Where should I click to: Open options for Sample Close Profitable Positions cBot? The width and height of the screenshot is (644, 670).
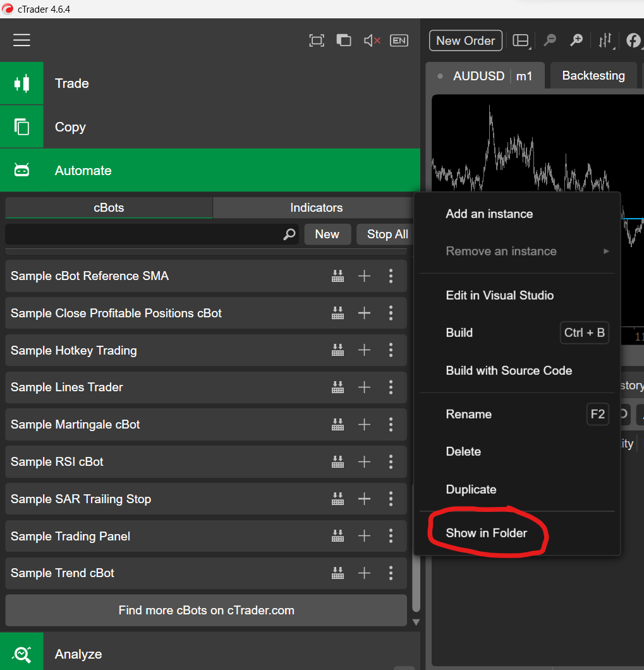coord(391,314)
